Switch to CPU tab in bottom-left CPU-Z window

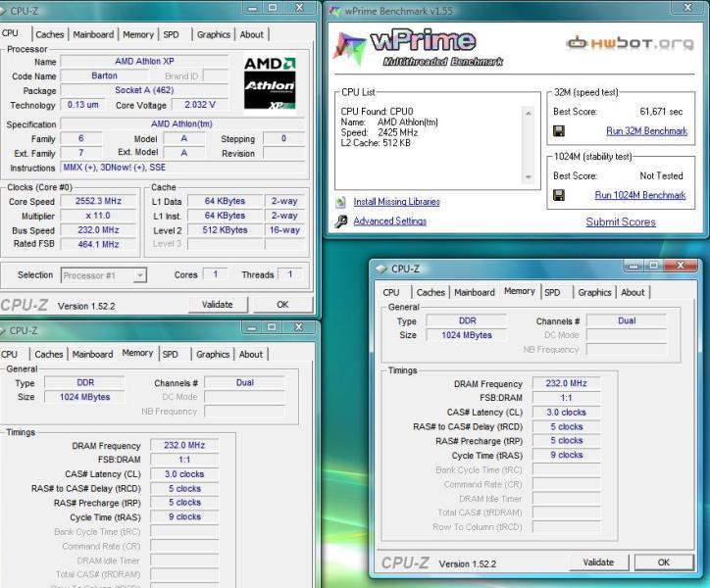click(x=9, y=354)
